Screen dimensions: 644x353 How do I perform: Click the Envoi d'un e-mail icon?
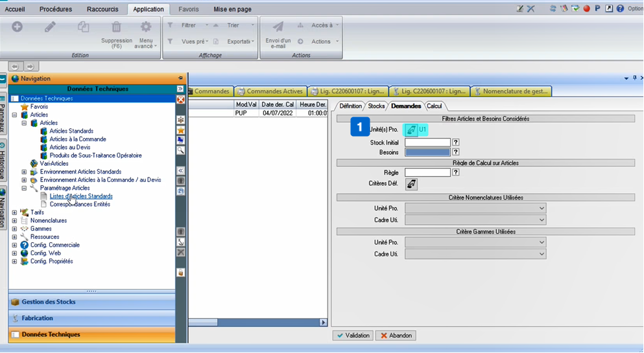(278, 27)
